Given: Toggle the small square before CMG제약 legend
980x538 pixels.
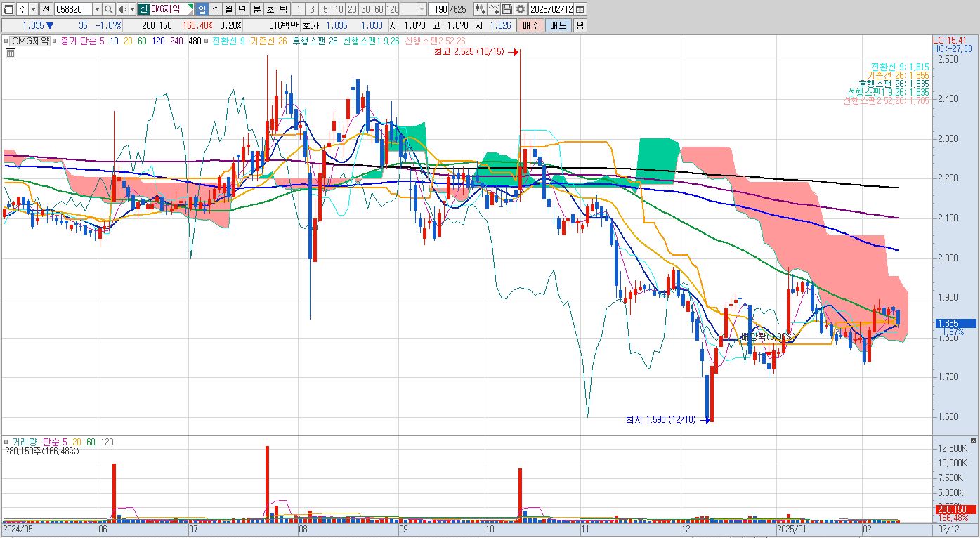Looking at the screenshot, I should click(x=6, y=41).
